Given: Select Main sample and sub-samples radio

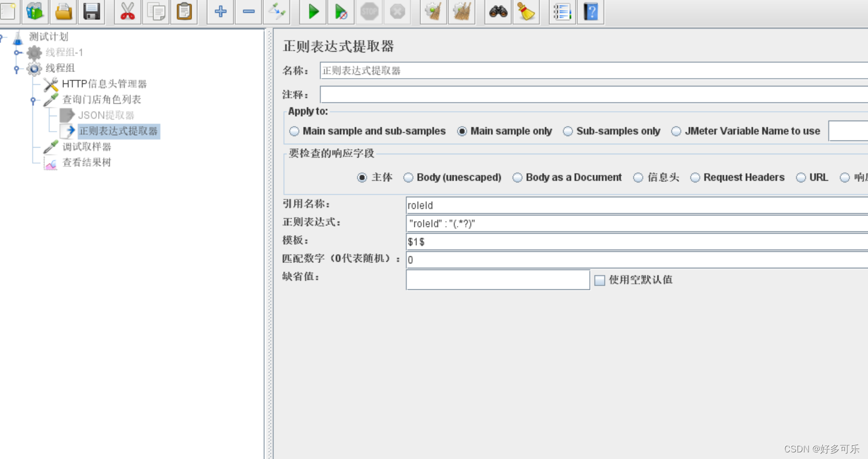Looking at the screenshot, I should (294, 131).
